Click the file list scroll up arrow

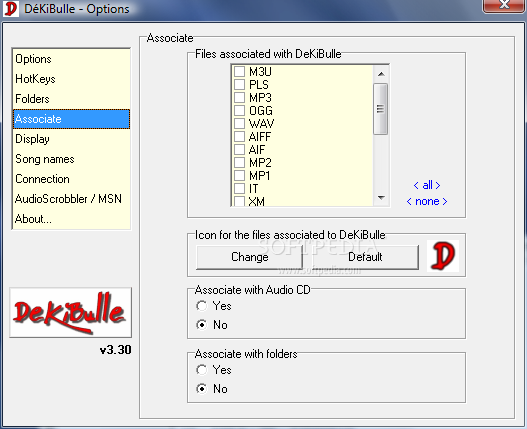381,74
